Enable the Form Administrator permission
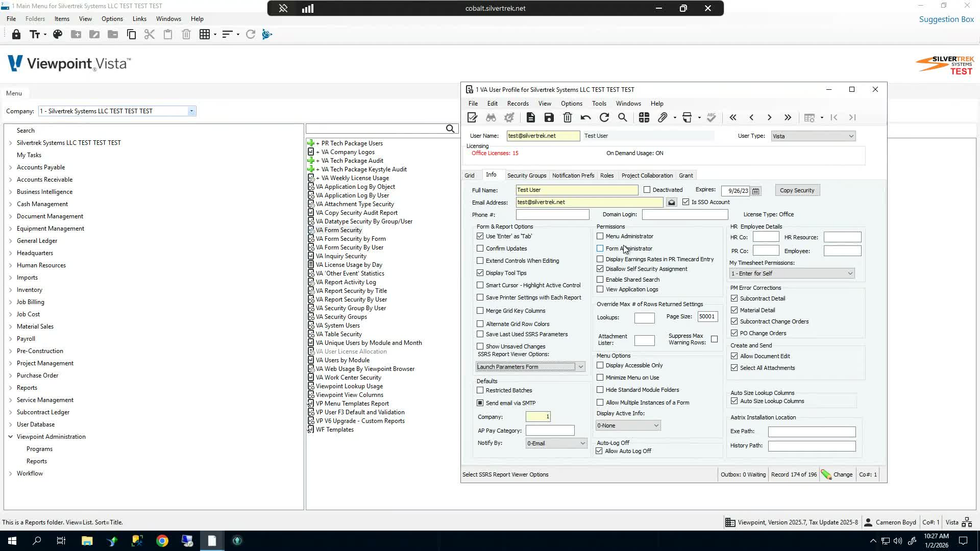This screenshot has height=551, width=980. tap(600, 248)
